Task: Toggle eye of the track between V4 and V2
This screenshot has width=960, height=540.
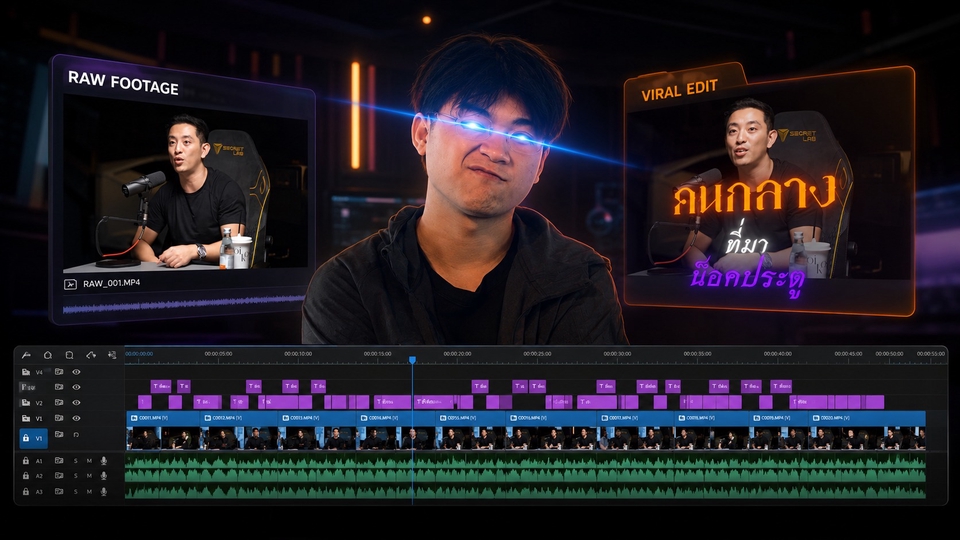Action: [77, 387]
